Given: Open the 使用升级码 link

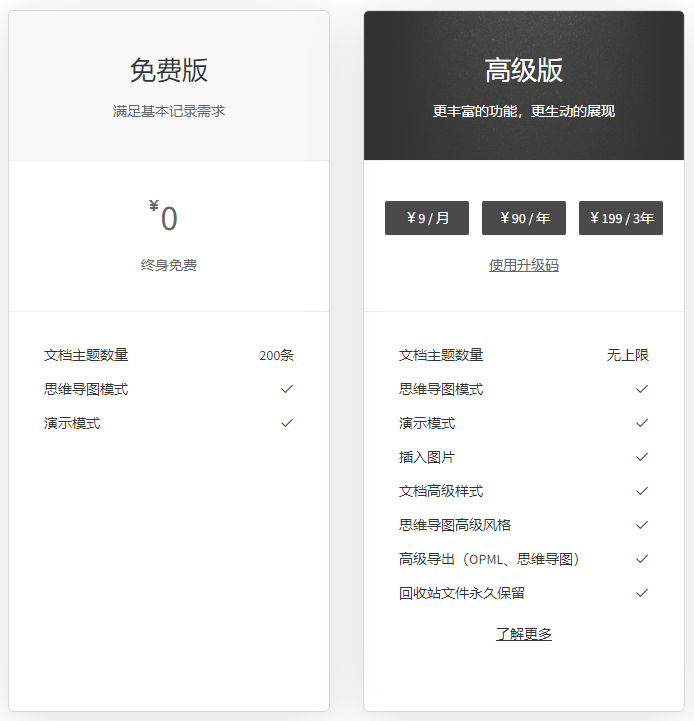Looking at the screenshot, I should [x=524, y=265].
